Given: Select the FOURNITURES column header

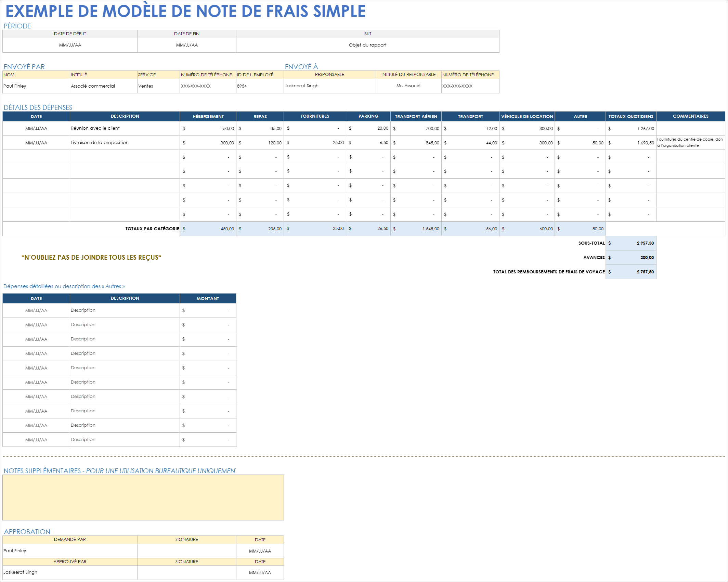Looking at the screenshot, I should point(315,116).
